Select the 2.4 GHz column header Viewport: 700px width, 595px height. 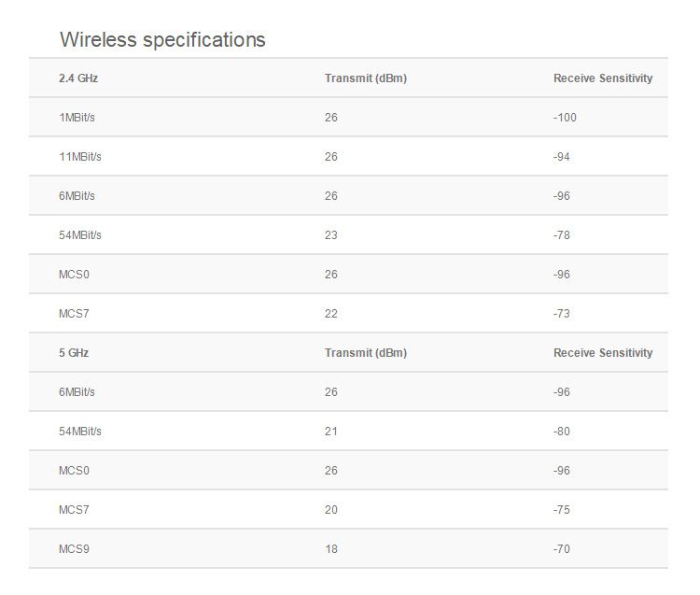pos(78,78)
